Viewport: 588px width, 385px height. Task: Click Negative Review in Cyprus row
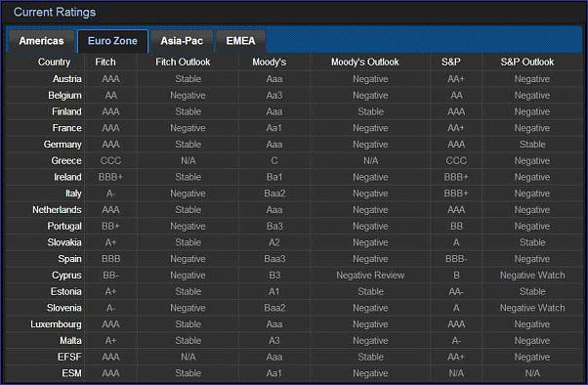(x=370, y=276)
